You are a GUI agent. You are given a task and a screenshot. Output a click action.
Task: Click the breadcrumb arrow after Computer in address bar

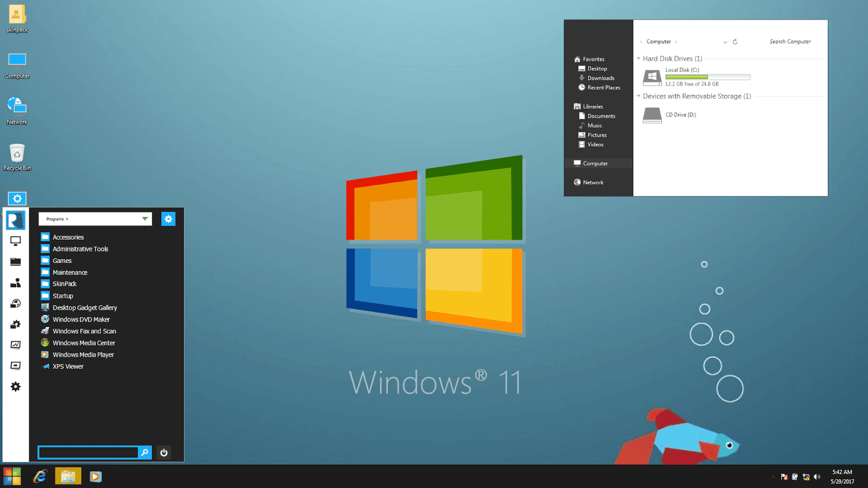(x=676, y=42)
